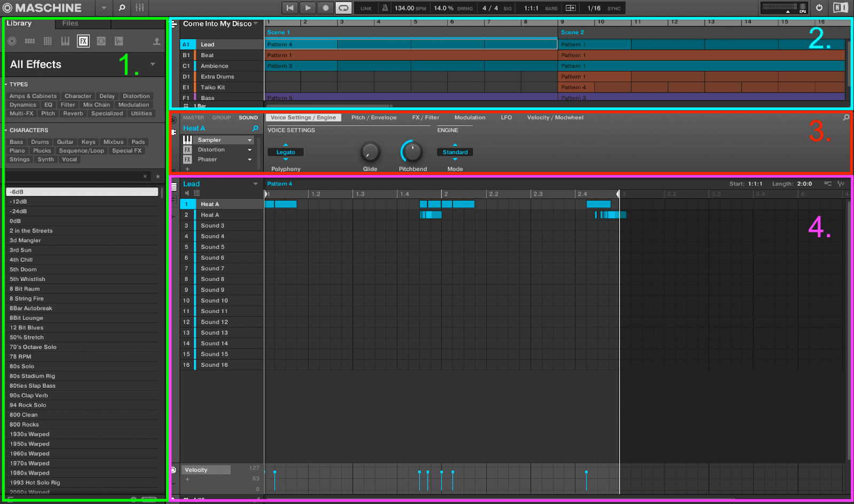Select the Projects type icon in browser
The height and width of the screenshot is (504, 854).
[12, 41]
